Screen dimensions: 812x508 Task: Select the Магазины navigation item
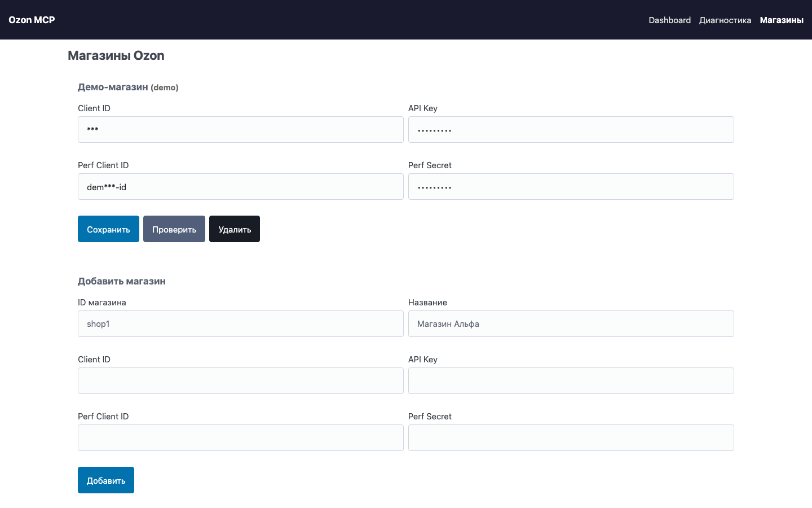point(782,20)
